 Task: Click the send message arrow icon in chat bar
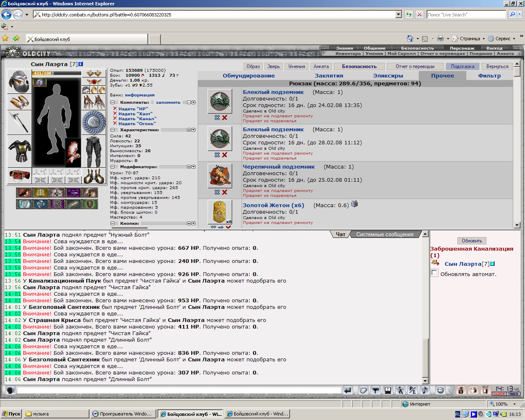pyautogui.click(x=347, y=390)
